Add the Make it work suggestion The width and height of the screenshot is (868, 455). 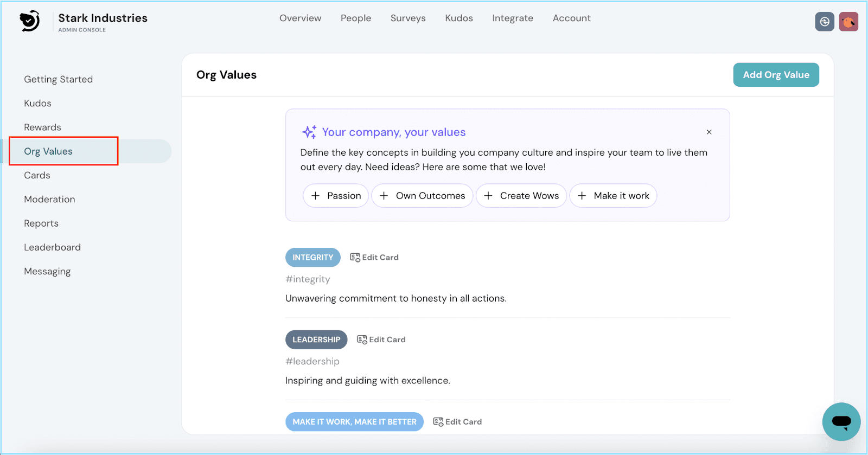click(613, 196)
